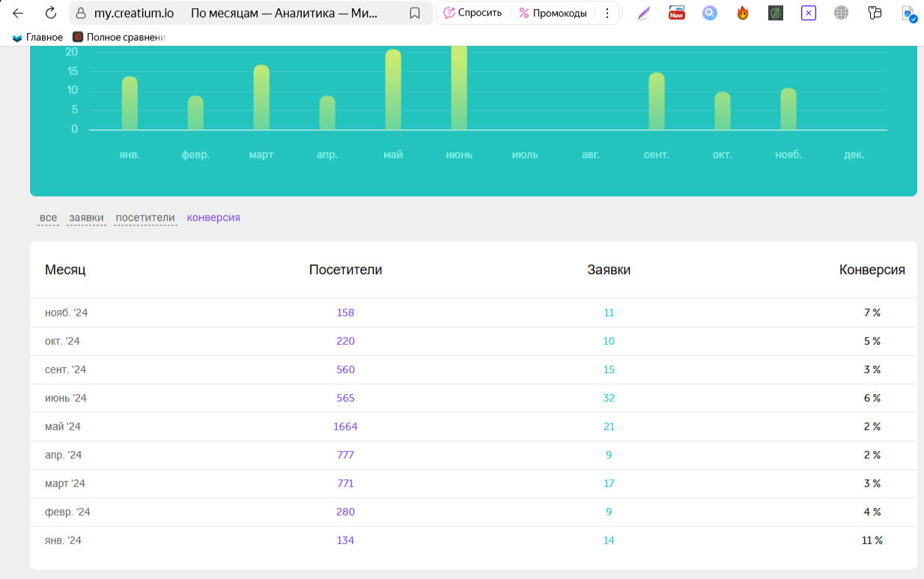Click the янв. bar in the chart

[130, 103]
